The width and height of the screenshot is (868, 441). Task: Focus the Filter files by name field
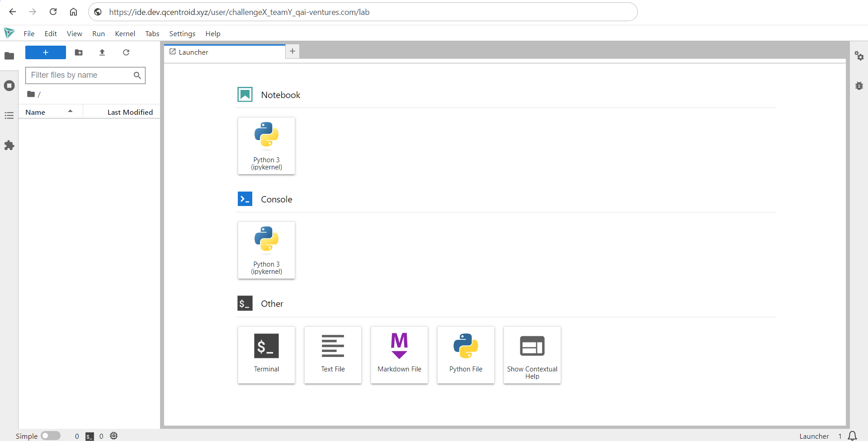[x=80, y=75]
